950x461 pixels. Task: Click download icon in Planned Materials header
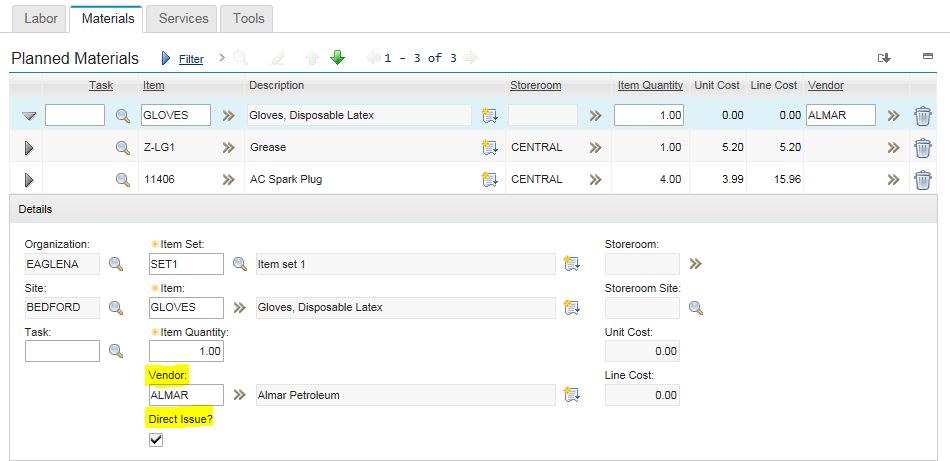[x=884, y=58]
